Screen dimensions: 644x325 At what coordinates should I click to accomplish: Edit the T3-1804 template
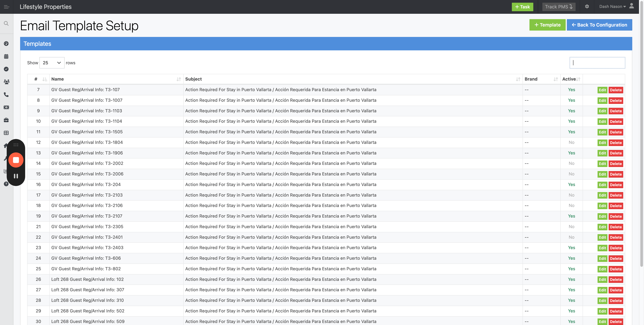[x=602, y=143]
